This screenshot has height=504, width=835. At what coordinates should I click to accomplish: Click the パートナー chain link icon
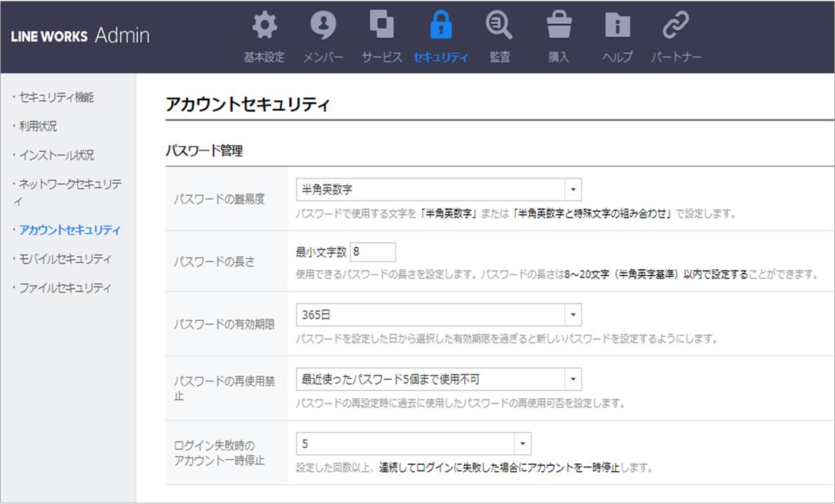pyautogui.click(x=675, y=27)
